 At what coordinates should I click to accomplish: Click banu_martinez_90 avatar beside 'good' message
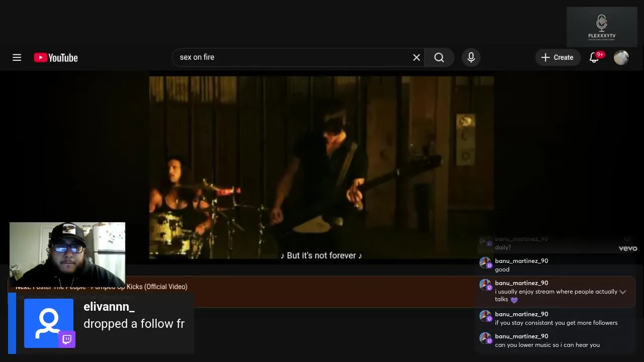point(486,263)
